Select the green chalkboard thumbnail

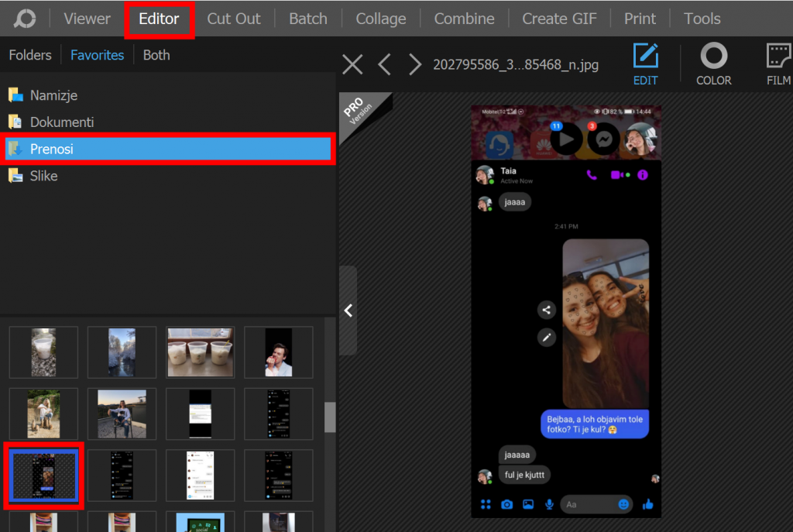(201, 522)
